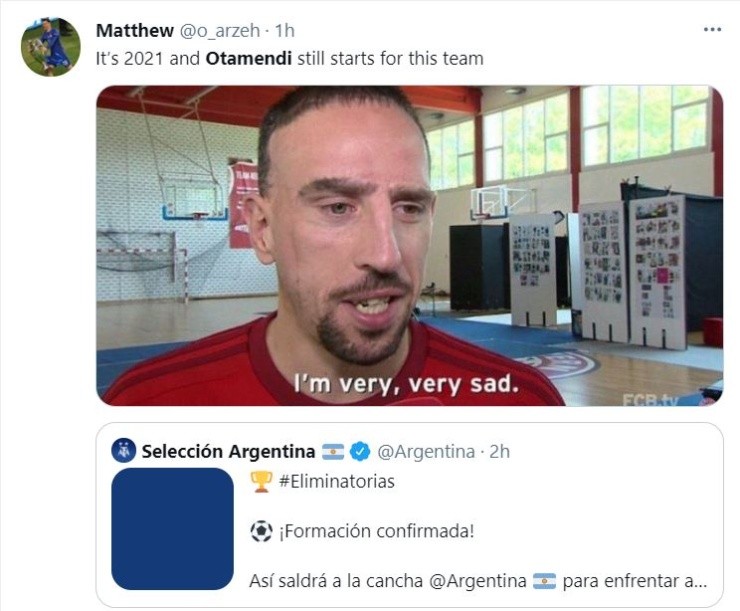Open Matthew's profile avatar picture
Image resolution: width=740 pixels, height=611 pixels.
coord(50,47)
